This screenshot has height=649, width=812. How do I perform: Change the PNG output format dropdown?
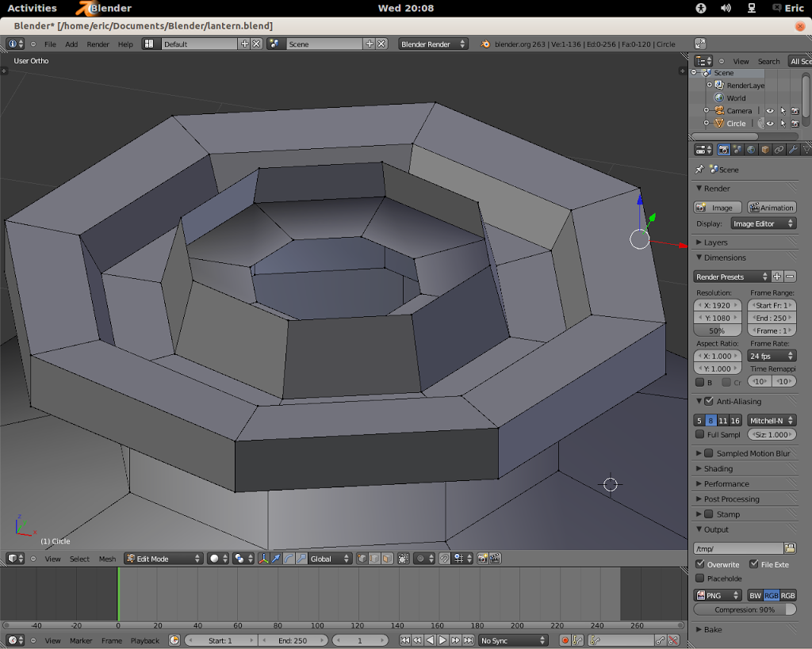pyautogui.click(x=718, y=595)
